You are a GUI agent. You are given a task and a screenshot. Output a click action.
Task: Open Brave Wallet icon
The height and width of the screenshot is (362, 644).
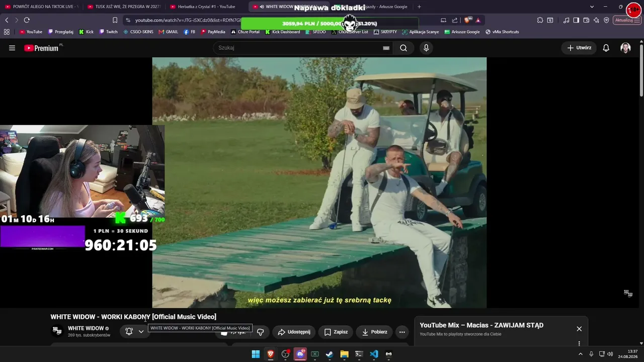(x=586, y=20)
